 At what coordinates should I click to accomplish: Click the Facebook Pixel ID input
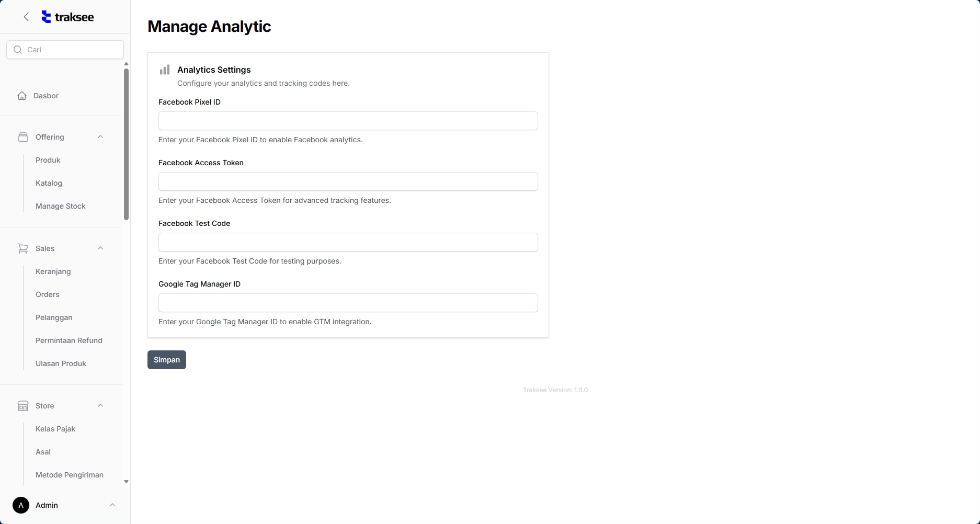click(348, 121)
